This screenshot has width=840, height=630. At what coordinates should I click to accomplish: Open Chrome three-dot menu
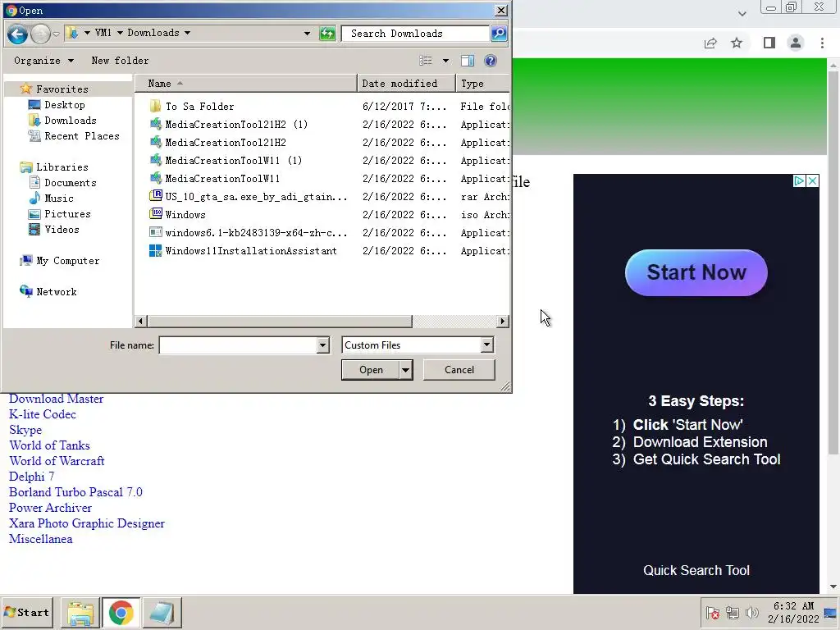(822, 43)
